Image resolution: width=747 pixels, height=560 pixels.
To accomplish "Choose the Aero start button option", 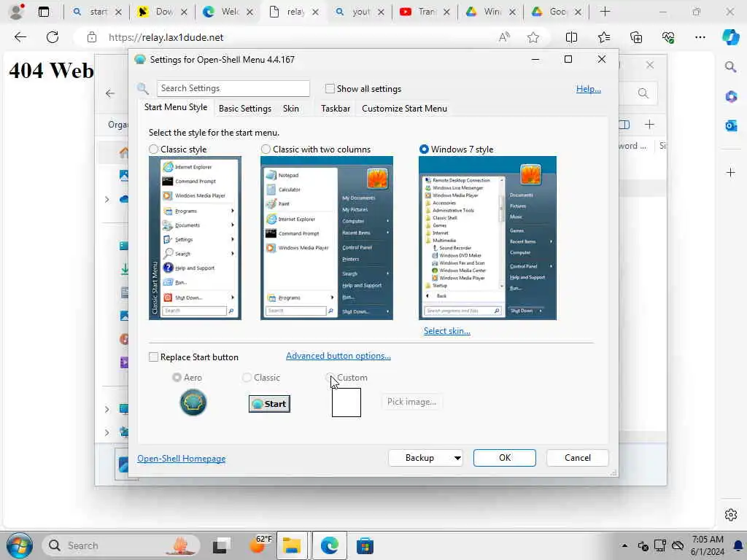I will coord(177,377).
